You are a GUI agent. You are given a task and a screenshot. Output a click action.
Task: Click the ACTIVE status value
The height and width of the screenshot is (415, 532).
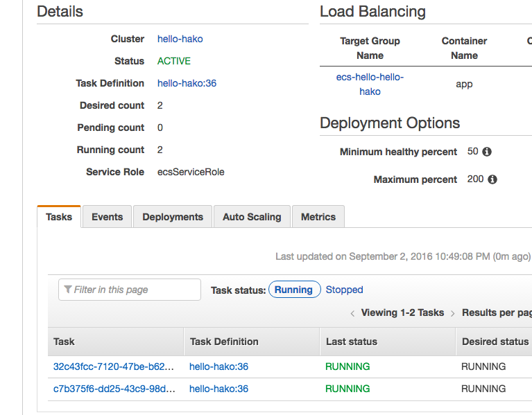[174, 61]
